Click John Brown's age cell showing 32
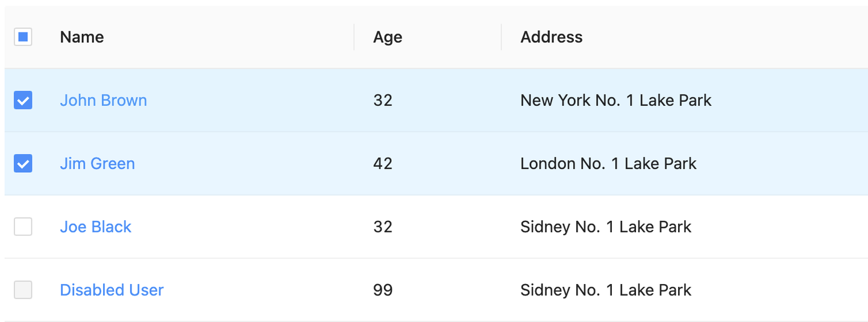This screenshot has height=322, width=868. coord(383,101)
